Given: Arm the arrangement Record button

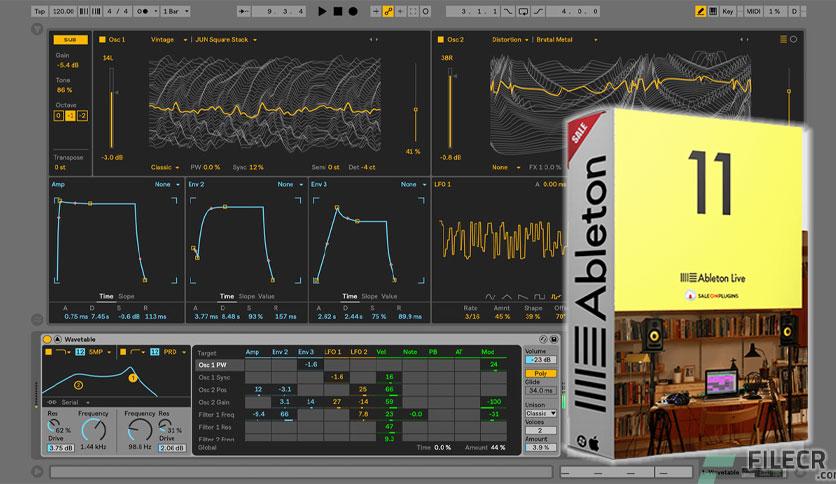Looking at the screenshot, I should (x=353, y=11).
